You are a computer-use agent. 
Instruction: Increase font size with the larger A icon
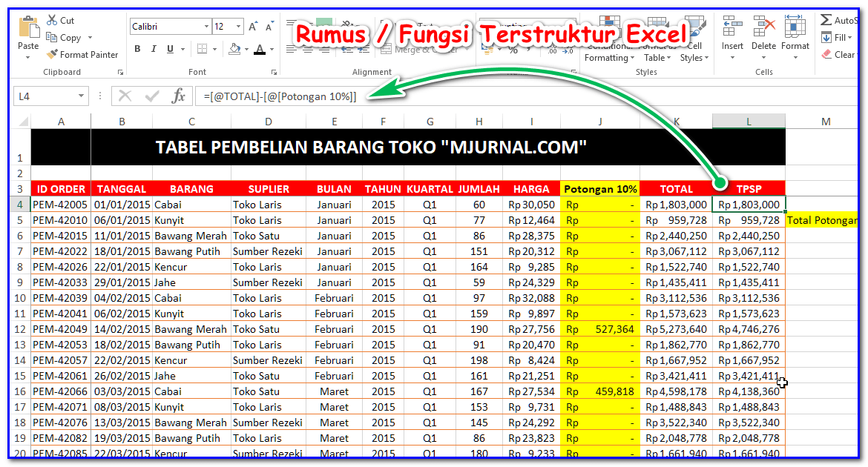click(253, 26)
